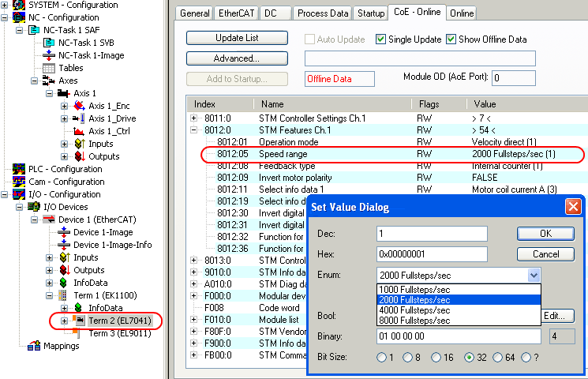The width and height of the screenshot is (588, 379).
Task: Switch to the EtherCAT tab
Action: click(x=236, y=13)
